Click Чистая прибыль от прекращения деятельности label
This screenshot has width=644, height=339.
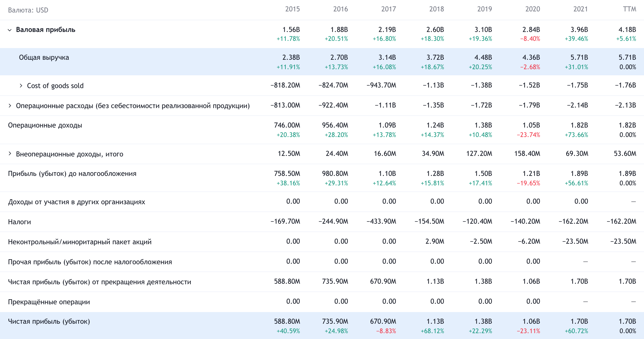(100, 282)
